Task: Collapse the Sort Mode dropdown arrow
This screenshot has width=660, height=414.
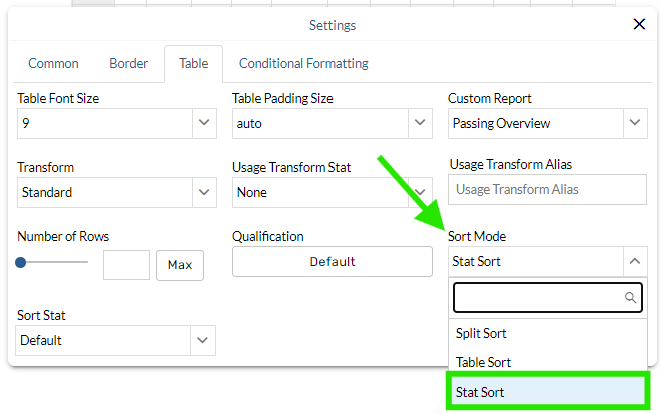Action: (x=635, y=262)
